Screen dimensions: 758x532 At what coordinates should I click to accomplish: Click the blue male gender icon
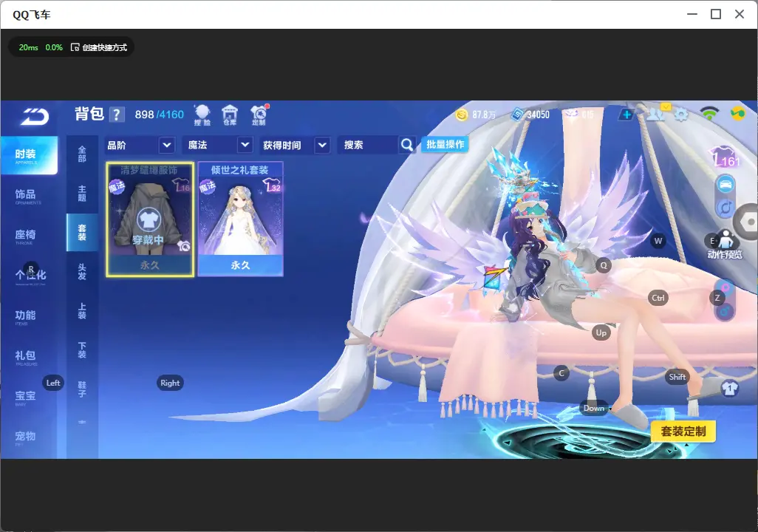[725, 311]
